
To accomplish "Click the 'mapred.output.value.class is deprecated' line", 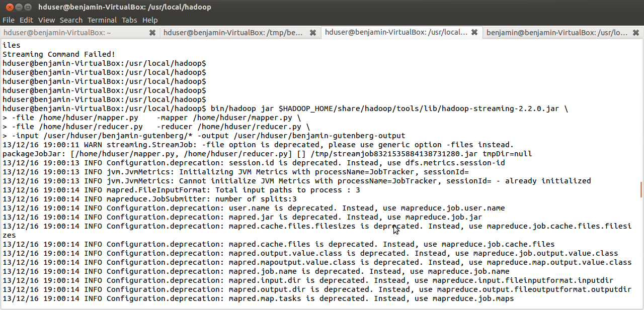I will (310, 253).
